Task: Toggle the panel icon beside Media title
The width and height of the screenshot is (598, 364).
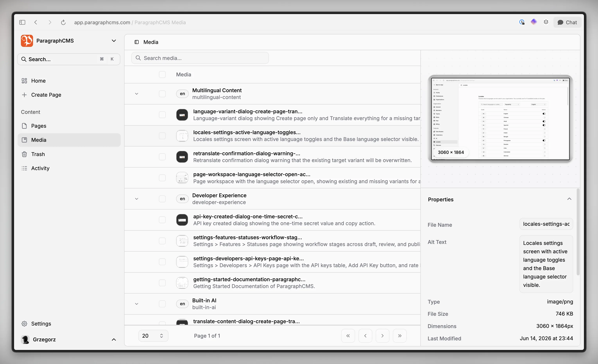Action: coord(137,42)
